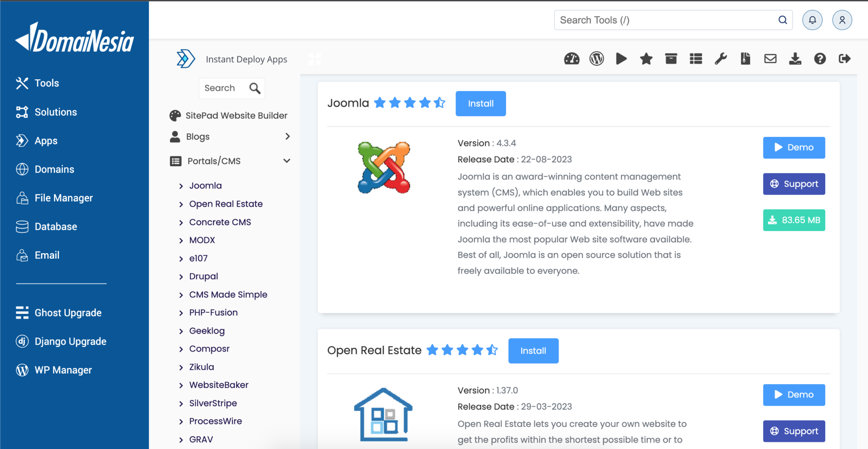Viewport: 868px width, 449px height.
Task: Click the help question mark icon
Action: [820, 59]
